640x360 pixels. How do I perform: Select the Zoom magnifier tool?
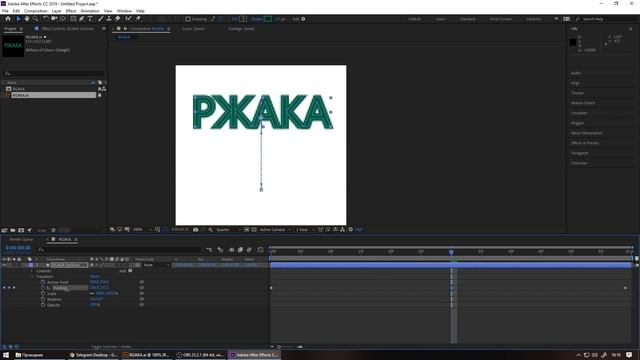click(36, 19)
